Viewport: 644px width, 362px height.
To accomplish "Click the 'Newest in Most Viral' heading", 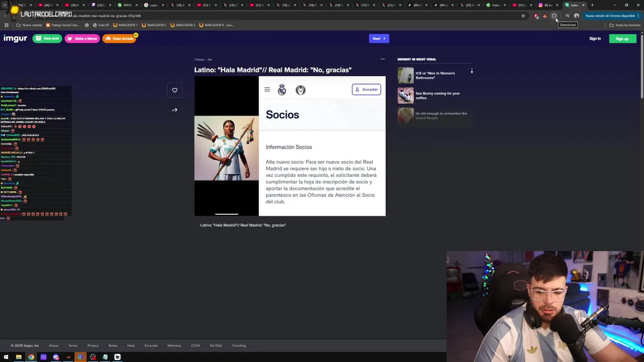I will pos(417,59).
